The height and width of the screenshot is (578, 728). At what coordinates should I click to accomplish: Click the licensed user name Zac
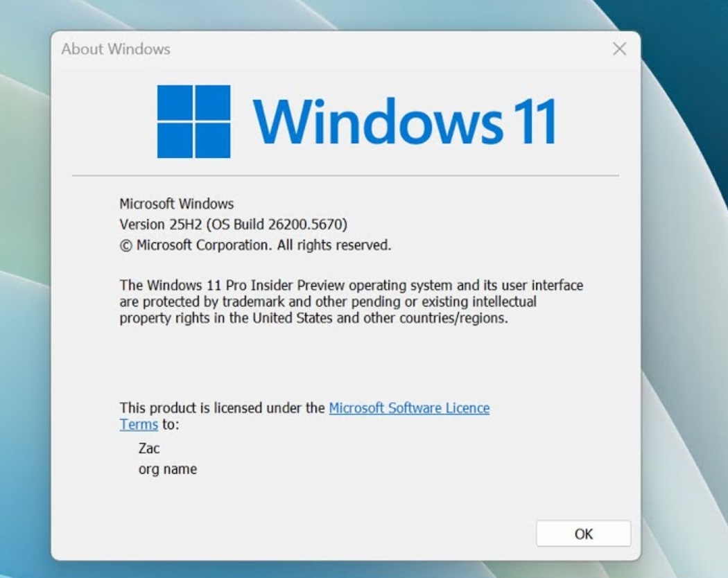click(148, 448)
